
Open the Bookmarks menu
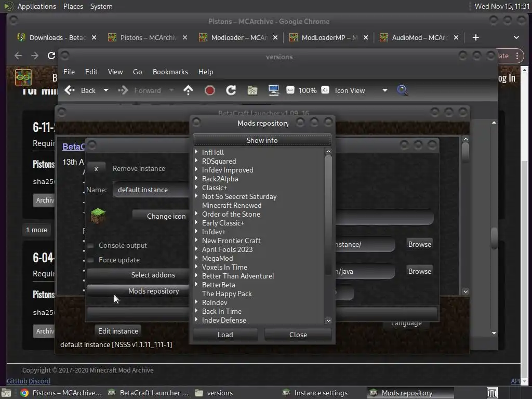170,72
